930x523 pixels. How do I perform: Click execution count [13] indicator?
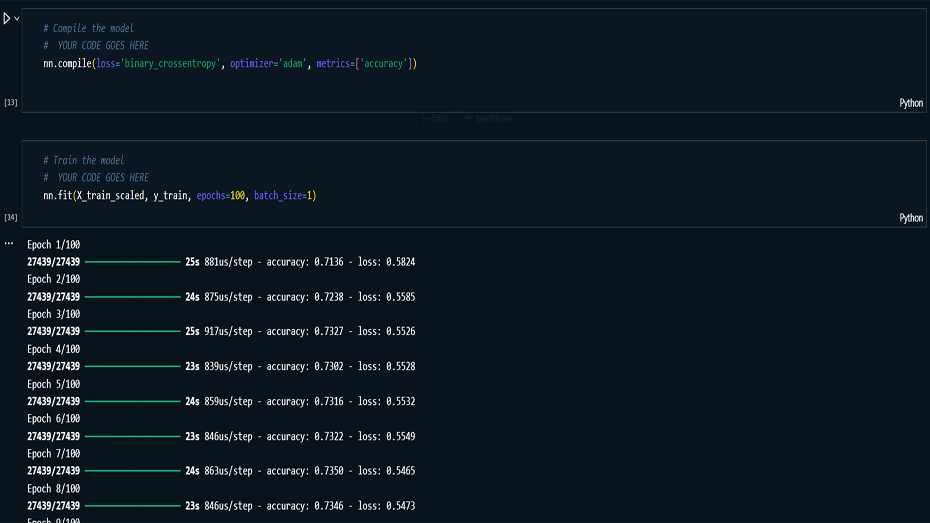click(11, 103)
